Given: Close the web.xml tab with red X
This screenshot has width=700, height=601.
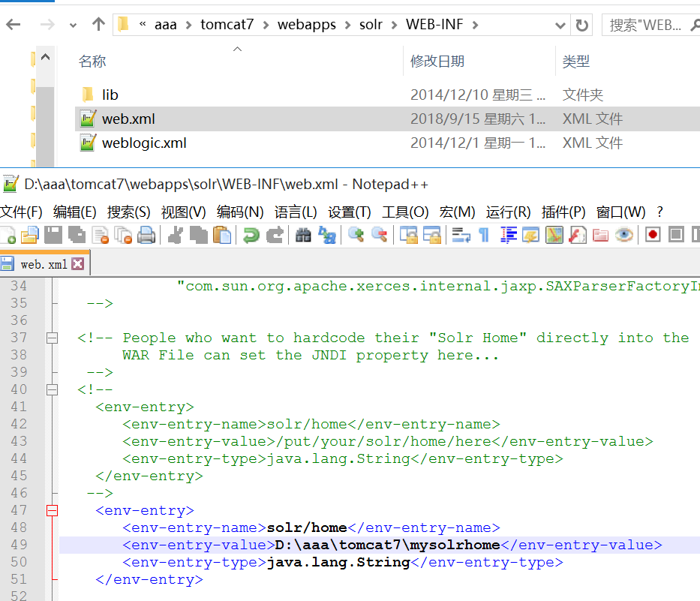Looking at the screenshot, I should [78, 264].
